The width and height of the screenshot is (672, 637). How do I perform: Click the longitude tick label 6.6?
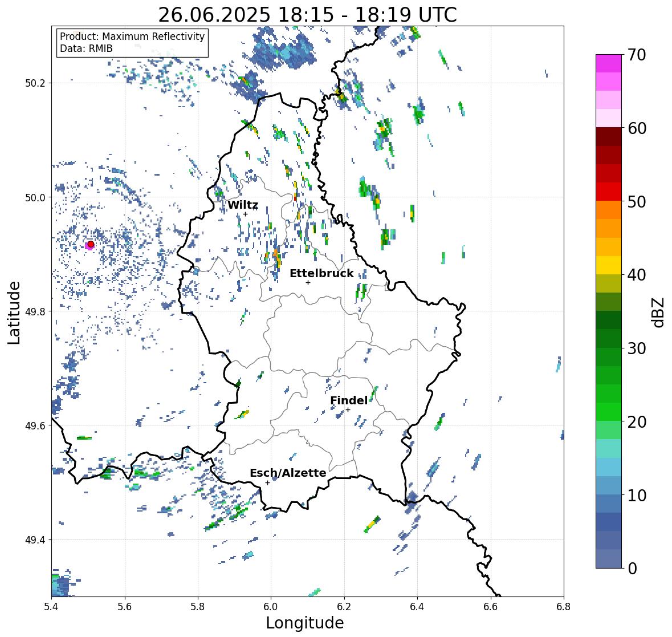[x=491, y=607]
